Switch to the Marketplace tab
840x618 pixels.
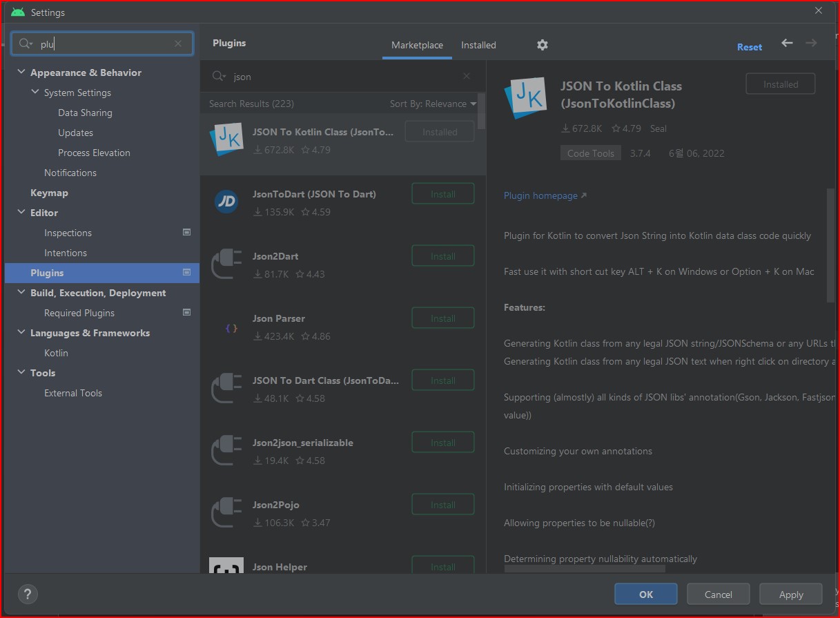417,45
